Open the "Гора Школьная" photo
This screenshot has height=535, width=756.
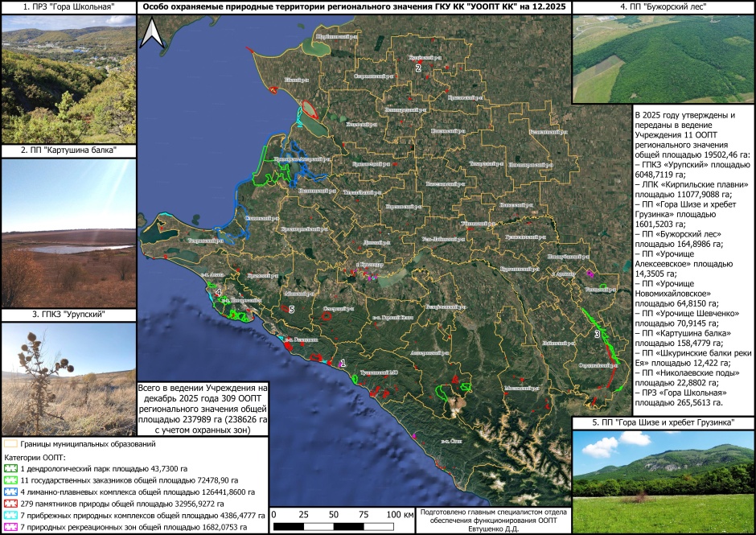tap(68, 79)
